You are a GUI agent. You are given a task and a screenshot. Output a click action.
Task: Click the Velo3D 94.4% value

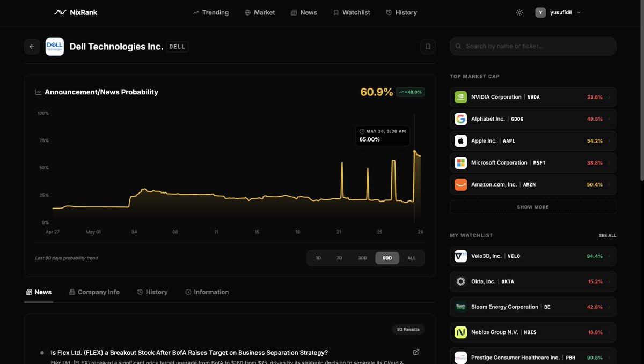595,256
